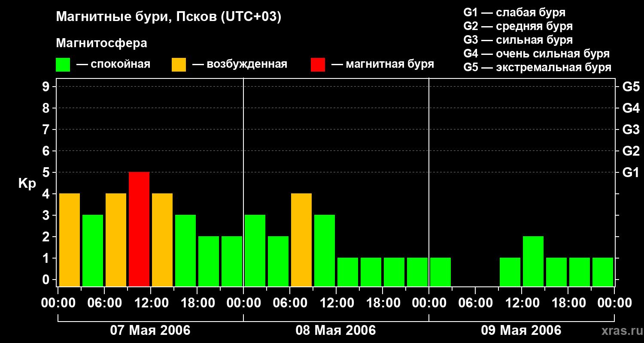Click the orange Kp 4 bar on 08 Мая
The image size is (644, 343).
point(301,240)
